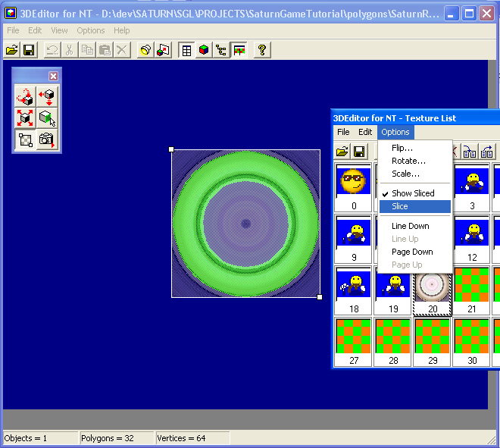Viewport: 500px width, 448px height.
Task: Click the Delete X icon in main toolbar
Action: tap(121, 50)
